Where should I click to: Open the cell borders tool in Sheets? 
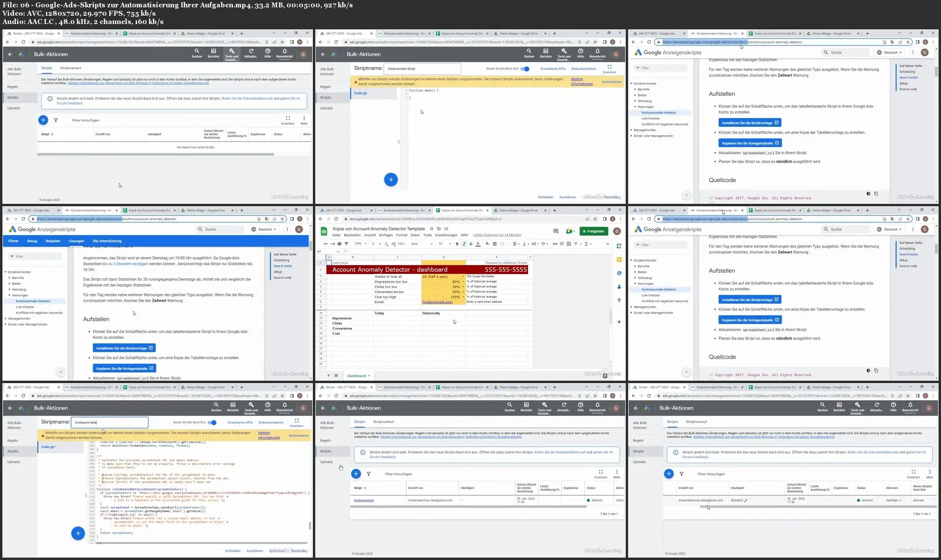click(x=494, y=243)
